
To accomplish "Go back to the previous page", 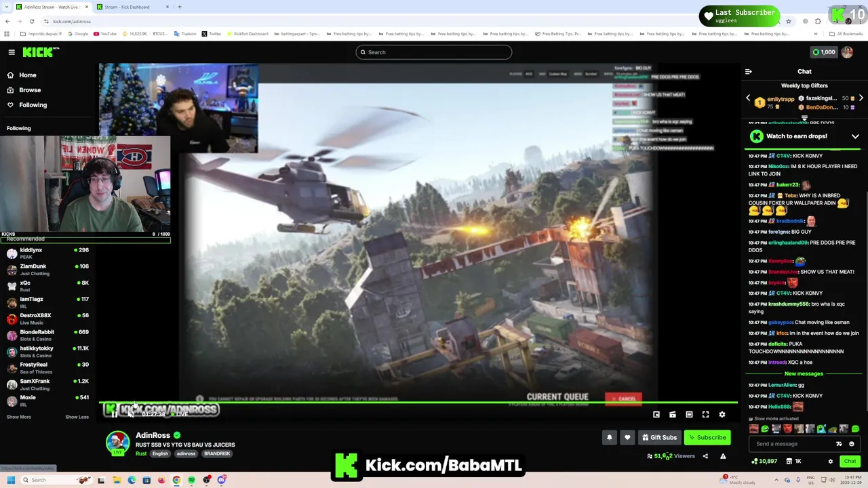I will (7, 21).
